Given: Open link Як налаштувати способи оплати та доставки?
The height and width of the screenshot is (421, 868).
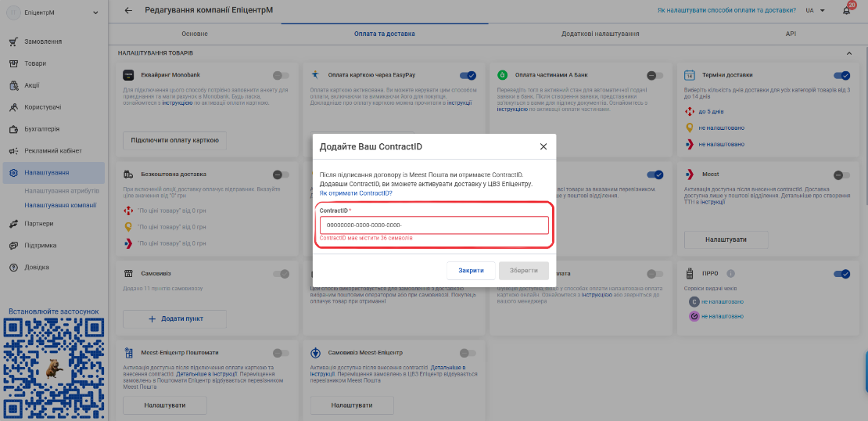Looking at the screenshot, I should coord(726,10).
